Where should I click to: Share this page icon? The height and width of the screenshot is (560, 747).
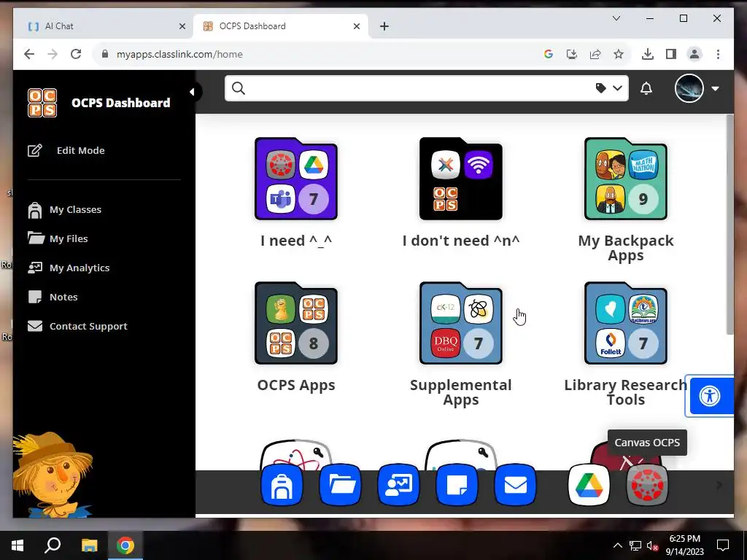(x=595, y=54)
